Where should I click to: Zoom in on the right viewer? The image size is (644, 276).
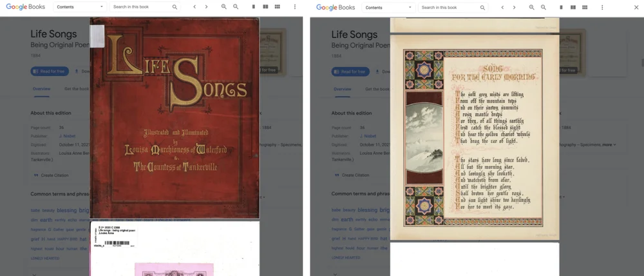pyautogui.click(x=531, y=7)
